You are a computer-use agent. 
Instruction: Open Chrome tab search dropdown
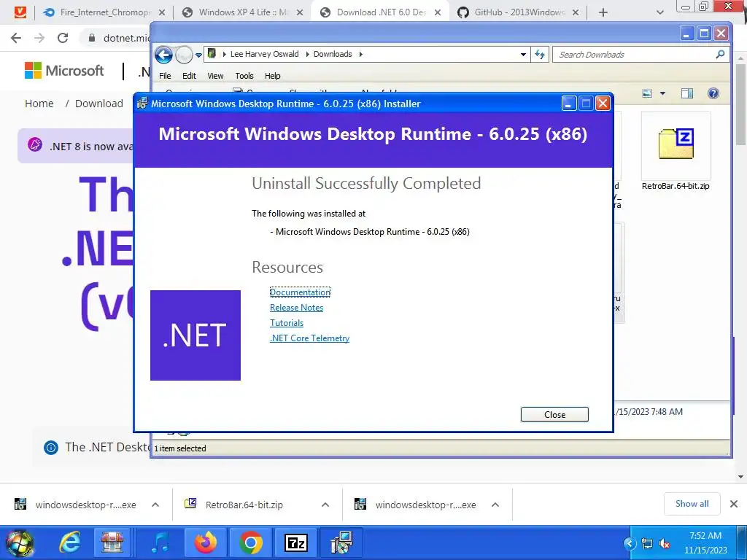point(659,12)
